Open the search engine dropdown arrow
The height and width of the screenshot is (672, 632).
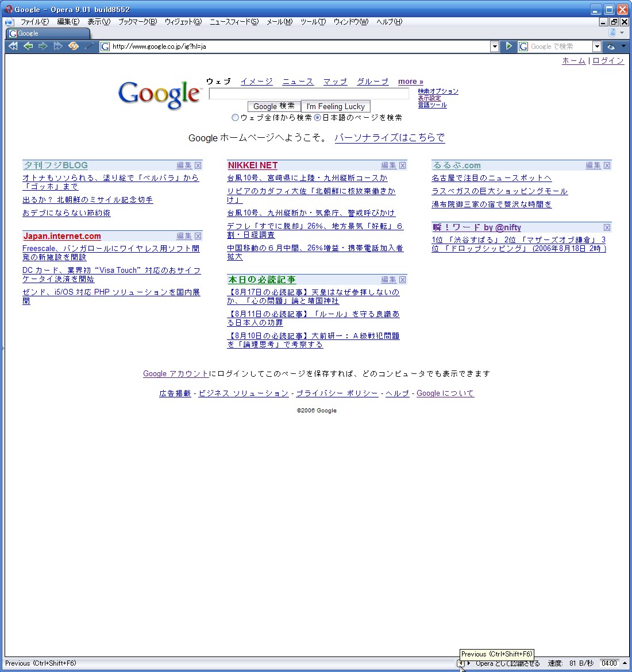click(x=597, y=47)
